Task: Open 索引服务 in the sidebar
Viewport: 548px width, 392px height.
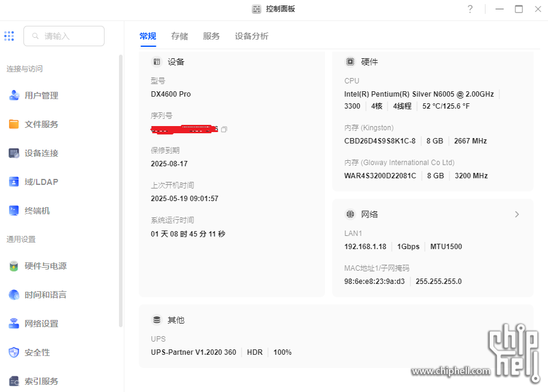Action: (x=41, y=381)
